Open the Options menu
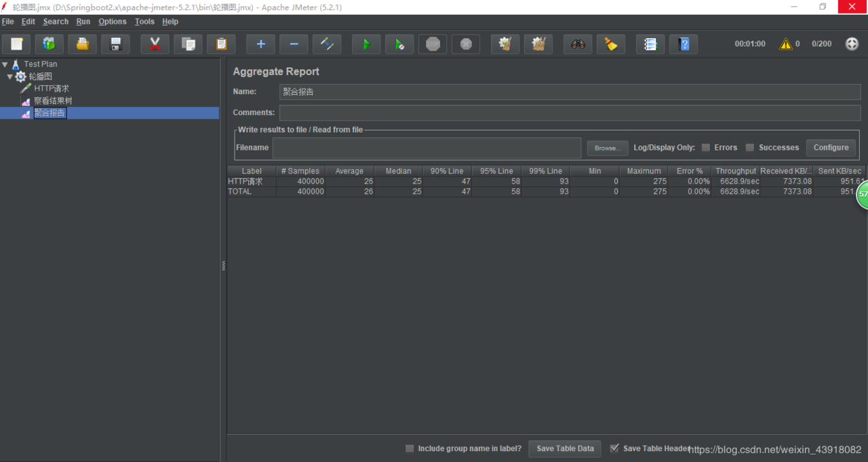 112,22
